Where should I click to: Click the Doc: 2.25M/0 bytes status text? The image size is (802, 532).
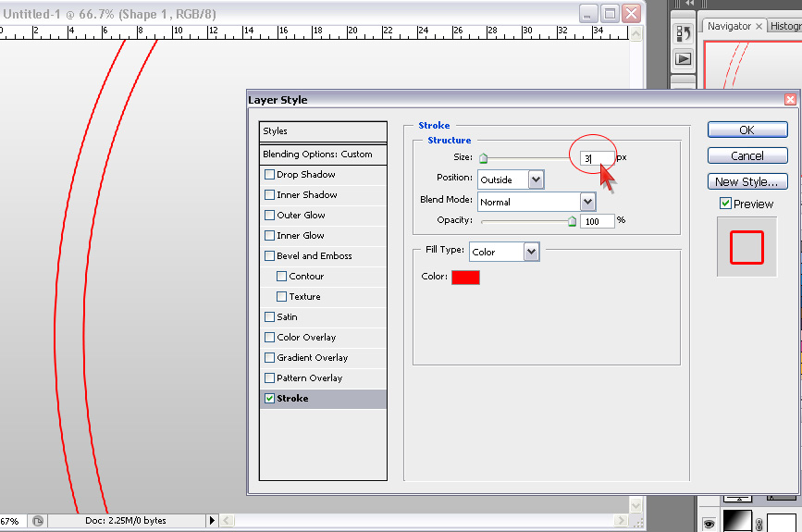tap(125, 521)
